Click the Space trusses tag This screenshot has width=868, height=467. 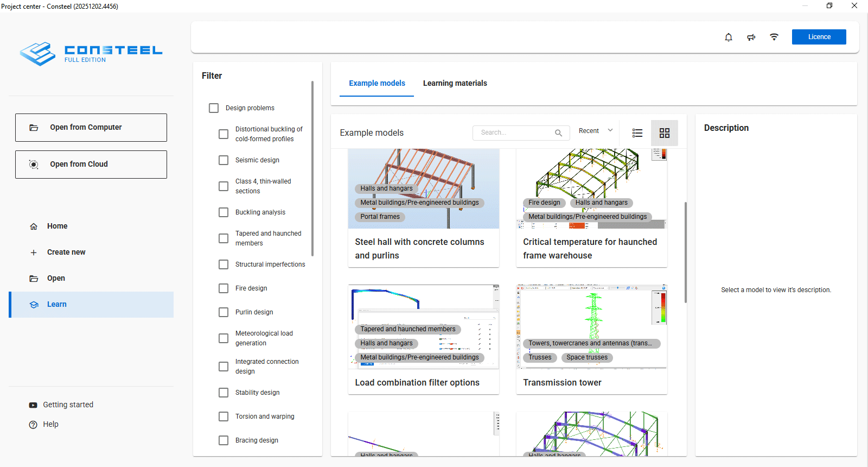click(587, 357)
